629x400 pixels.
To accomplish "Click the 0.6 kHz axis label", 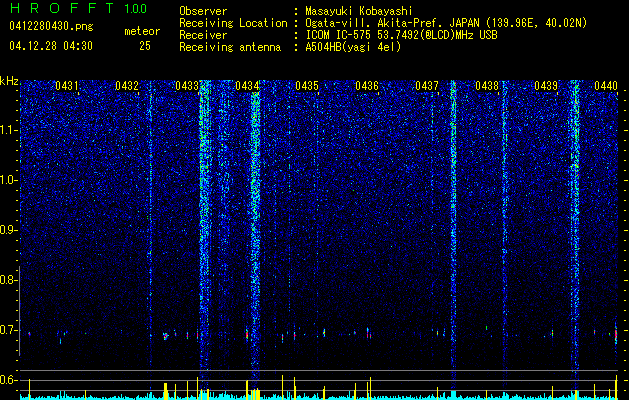I will pos(7,380).
